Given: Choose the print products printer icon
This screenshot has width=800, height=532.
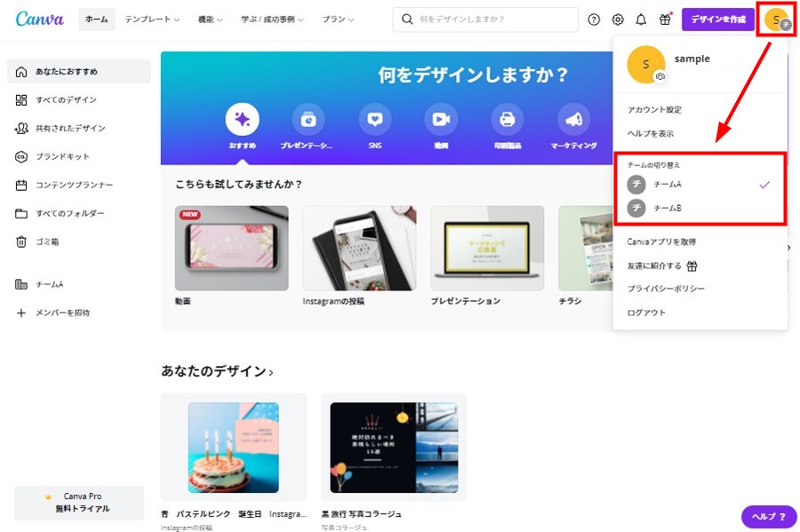Looking at the screenshot, I should [x=508, y=119].
